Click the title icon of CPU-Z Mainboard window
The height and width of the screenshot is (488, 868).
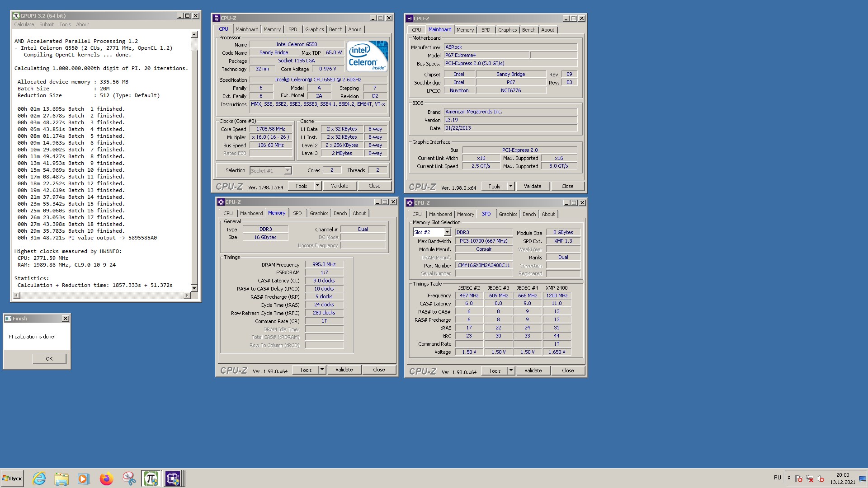pyautogui.click(x=410, y=19)
